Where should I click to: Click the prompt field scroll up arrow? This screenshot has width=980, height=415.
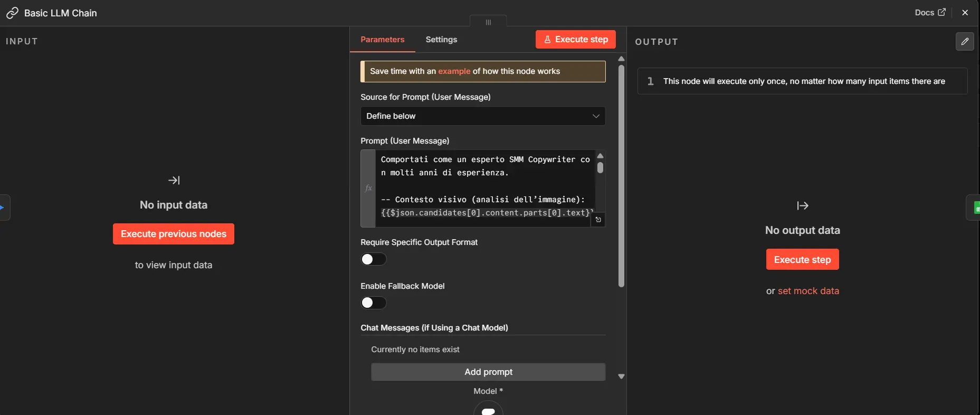tap(600, 156)
